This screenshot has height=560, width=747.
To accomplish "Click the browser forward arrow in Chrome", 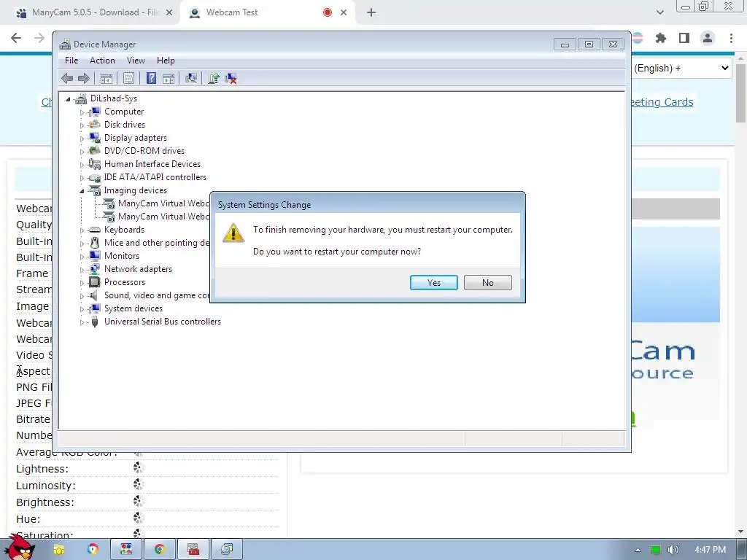I will tap(39, 38).
